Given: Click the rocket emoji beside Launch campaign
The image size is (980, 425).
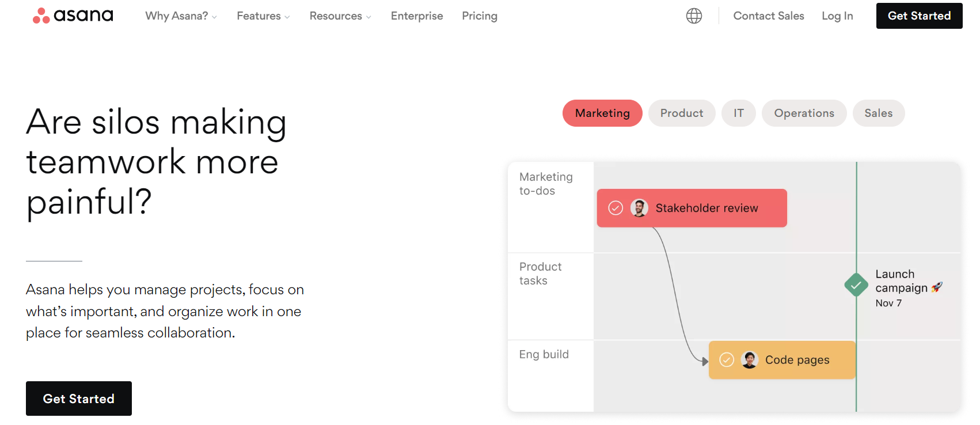Looking at the screenshot, I should click(x=937, y=287).
